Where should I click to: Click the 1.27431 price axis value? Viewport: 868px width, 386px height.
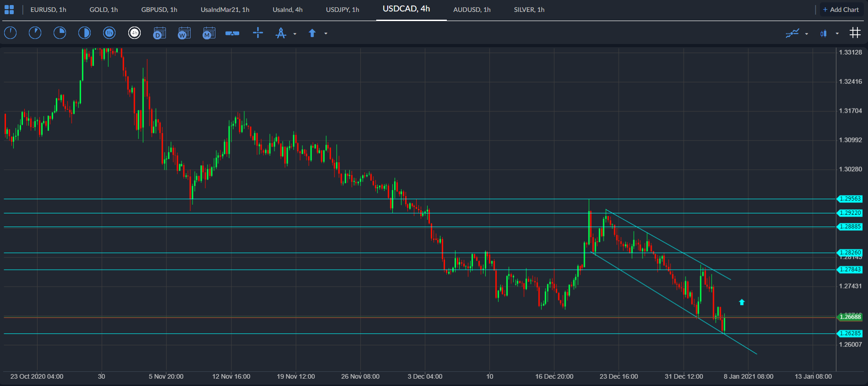click(850, 286)
